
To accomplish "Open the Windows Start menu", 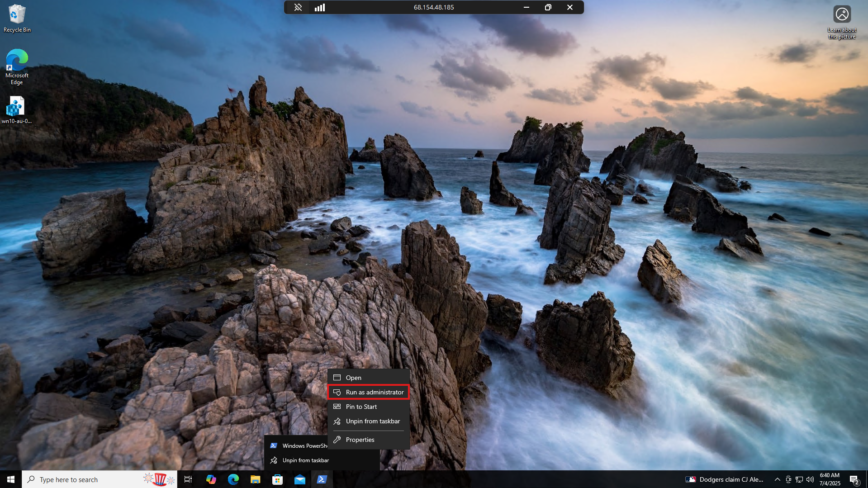I will [11, 479].
